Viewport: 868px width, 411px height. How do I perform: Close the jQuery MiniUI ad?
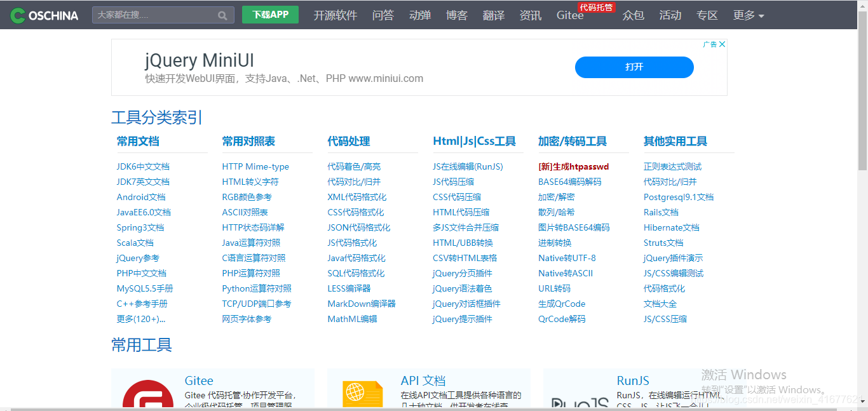[722, 44]
